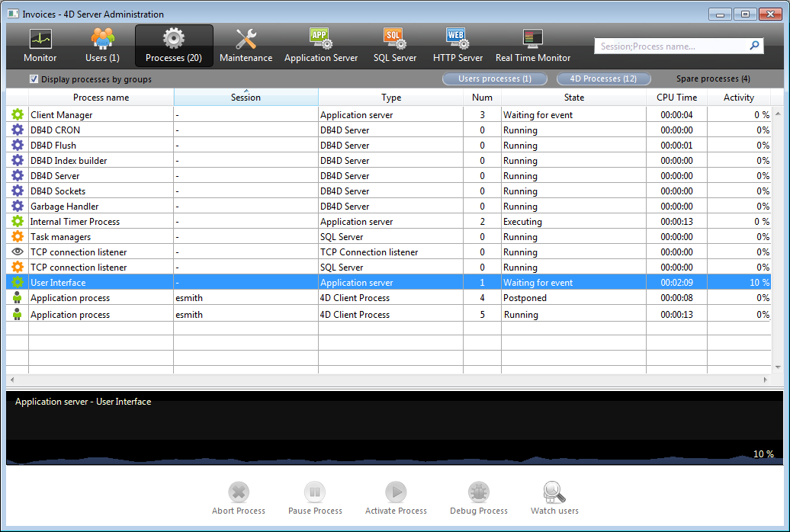Sort by the CPU Time column header
Viewport: 790px width, 532px height.
pyautogui.click(x=676, y=98)
